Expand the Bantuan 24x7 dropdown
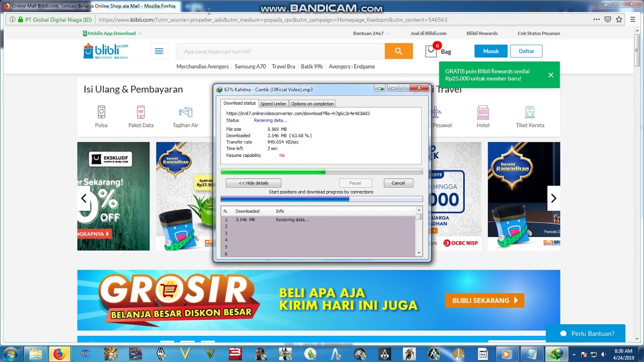Image resolution: width=644 pixels, height=362 pixels. [x=371, y=33]
